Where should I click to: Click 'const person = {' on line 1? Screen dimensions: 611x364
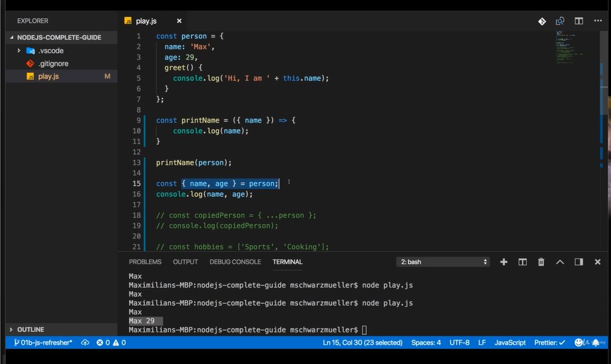click(190, 36)
